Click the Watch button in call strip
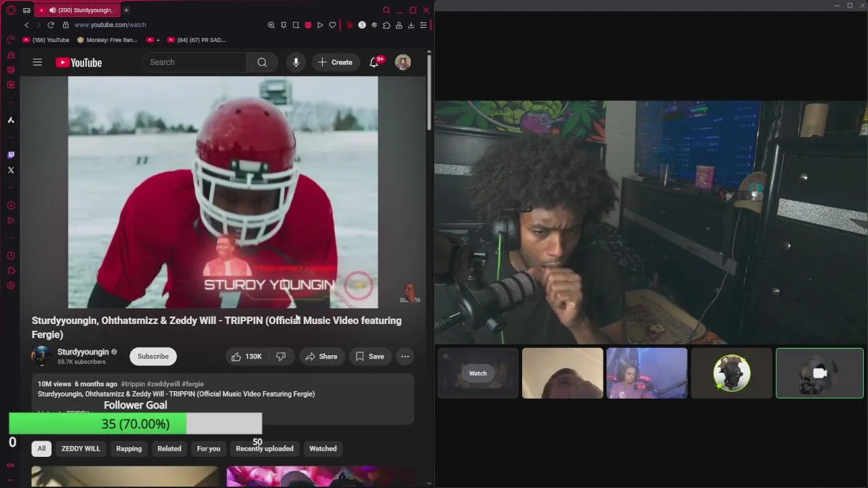Image resolution: width=868 pixels, height=488 pixels. tap(478, 373)
